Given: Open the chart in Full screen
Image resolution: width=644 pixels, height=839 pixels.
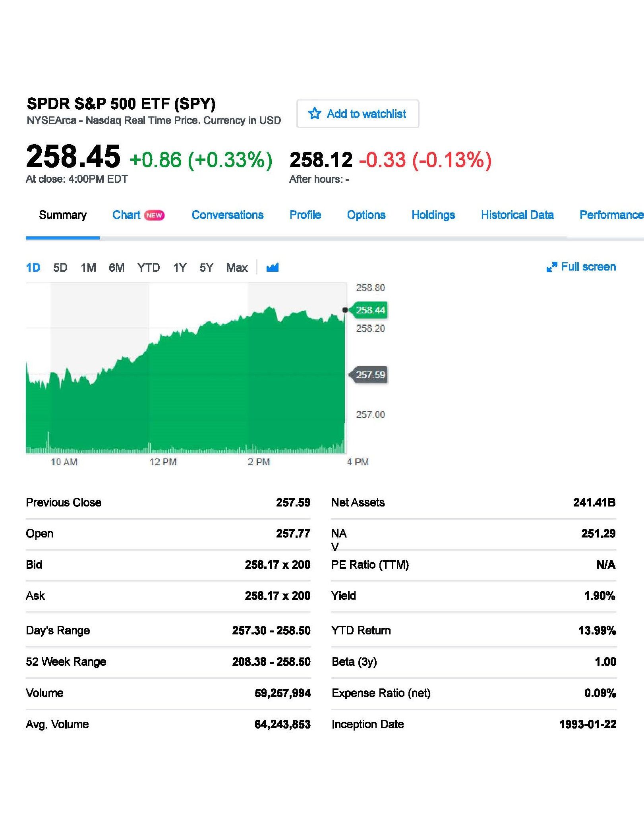Looking at the screenshot, I should 581,267.
